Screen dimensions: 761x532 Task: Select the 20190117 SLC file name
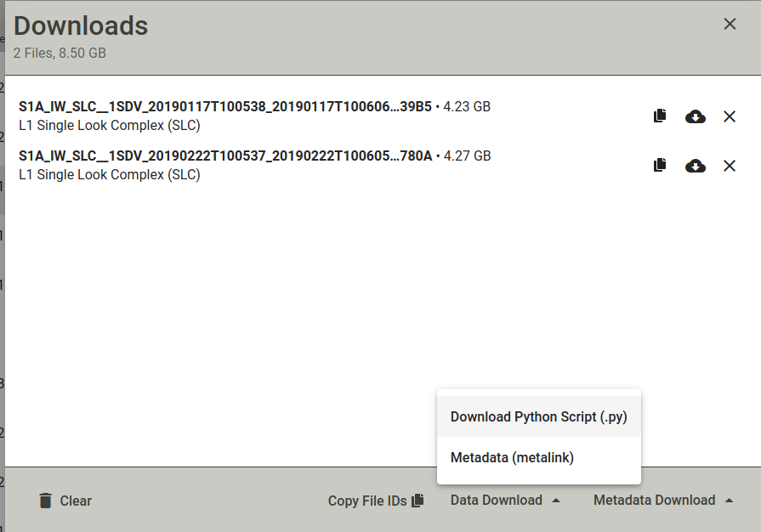(x=225, y=107)
